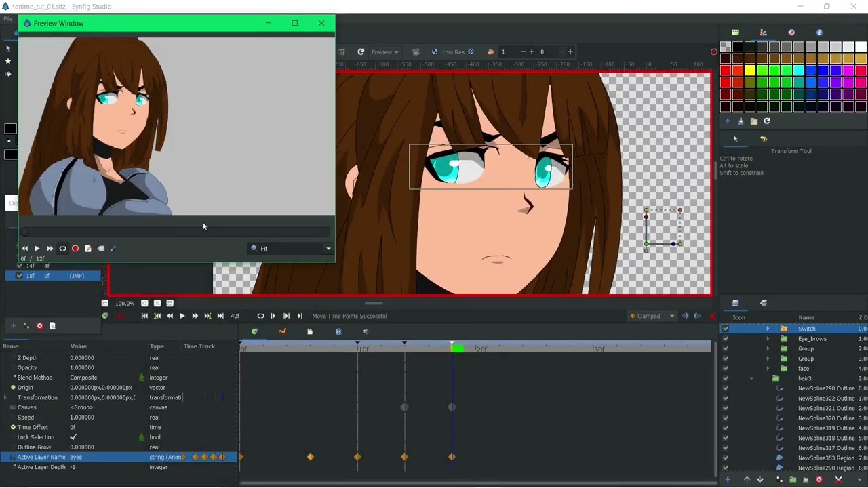
Task: Click the refresh render icon in canvas toolbar
Action: tap(361, 52)
